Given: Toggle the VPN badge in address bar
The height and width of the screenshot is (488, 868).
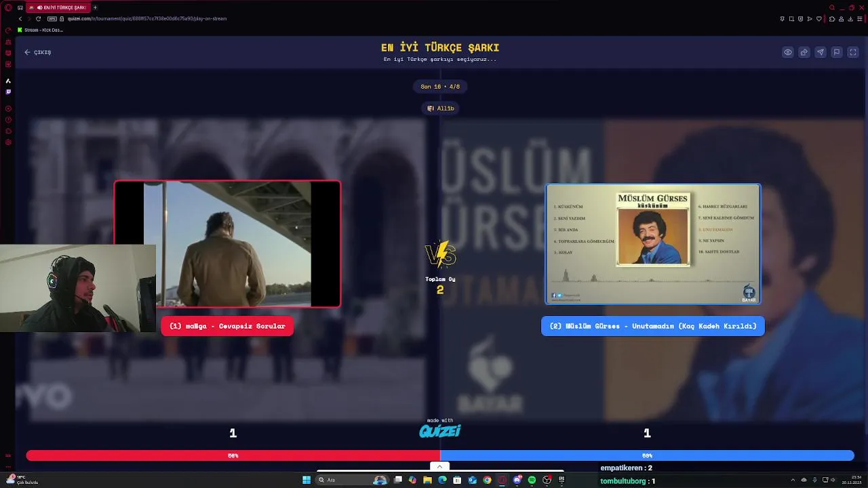Looking at the screenshot, I should click(52, 18).
